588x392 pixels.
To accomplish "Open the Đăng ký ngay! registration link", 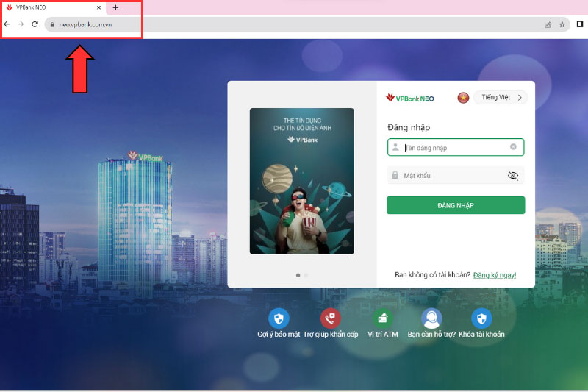I will coord(494,275).
